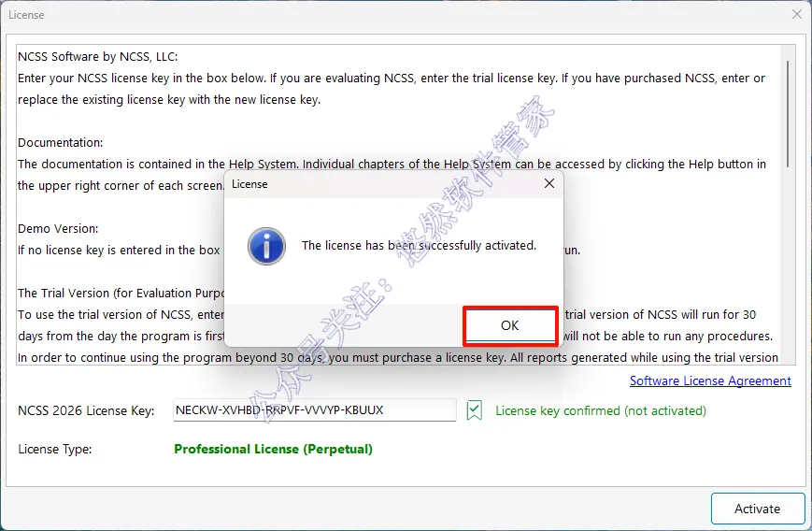Click 'License key confirmed (not activated)' status
Image resolution: width=812 pixels, height=531 pixels.
(x=601, y=410)
